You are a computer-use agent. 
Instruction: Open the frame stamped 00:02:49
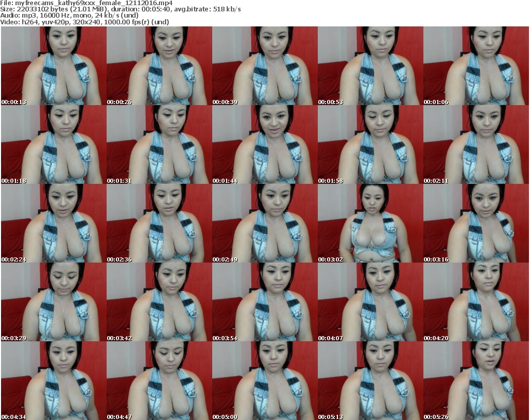coord(264,223)
